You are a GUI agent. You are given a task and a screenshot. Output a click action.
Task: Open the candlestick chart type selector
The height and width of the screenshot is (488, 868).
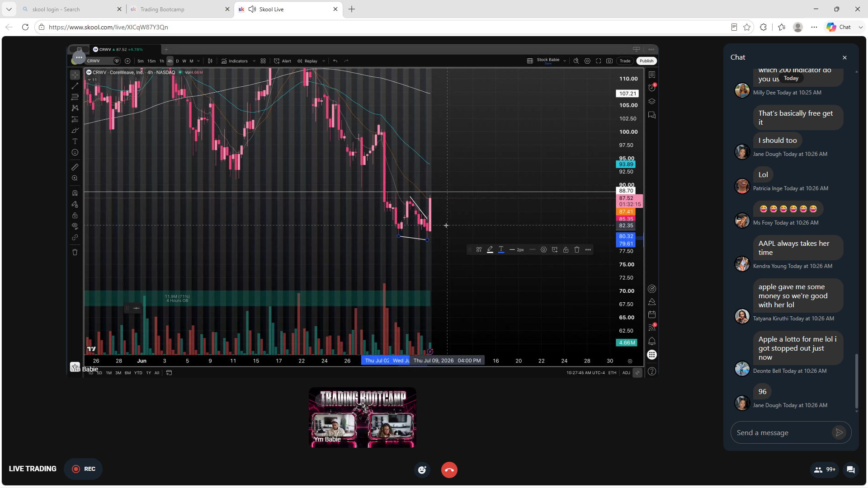pyautogui.click(x=210, y=61)
